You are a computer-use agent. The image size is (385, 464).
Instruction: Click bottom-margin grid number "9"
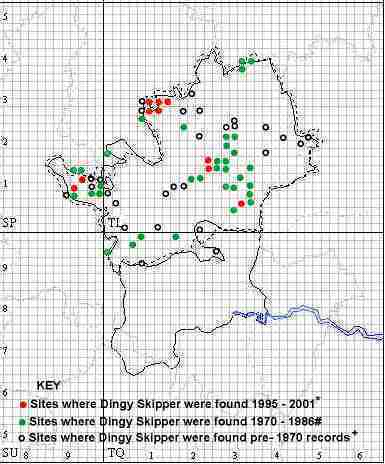coord(68,454)
